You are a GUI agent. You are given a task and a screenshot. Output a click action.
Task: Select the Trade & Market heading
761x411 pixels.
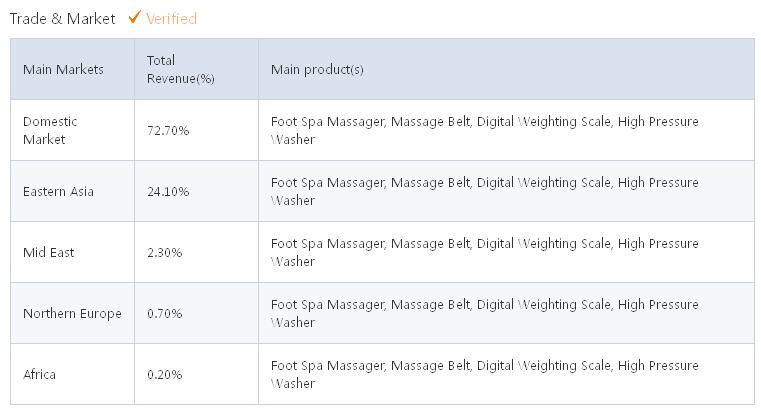tap(63, 18)
